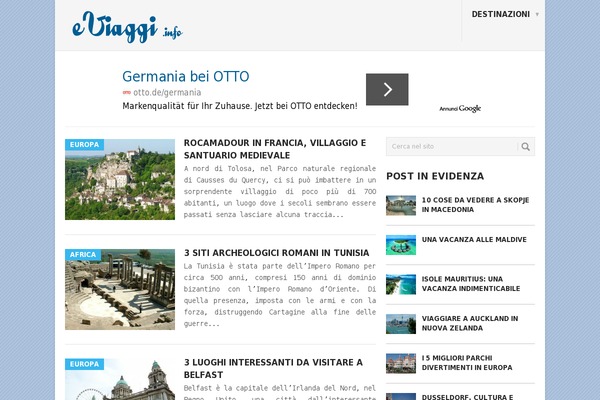The image size is (600, 400).
Task: Click the amusement parks thumbnail
Action: (x=401, y=363)
